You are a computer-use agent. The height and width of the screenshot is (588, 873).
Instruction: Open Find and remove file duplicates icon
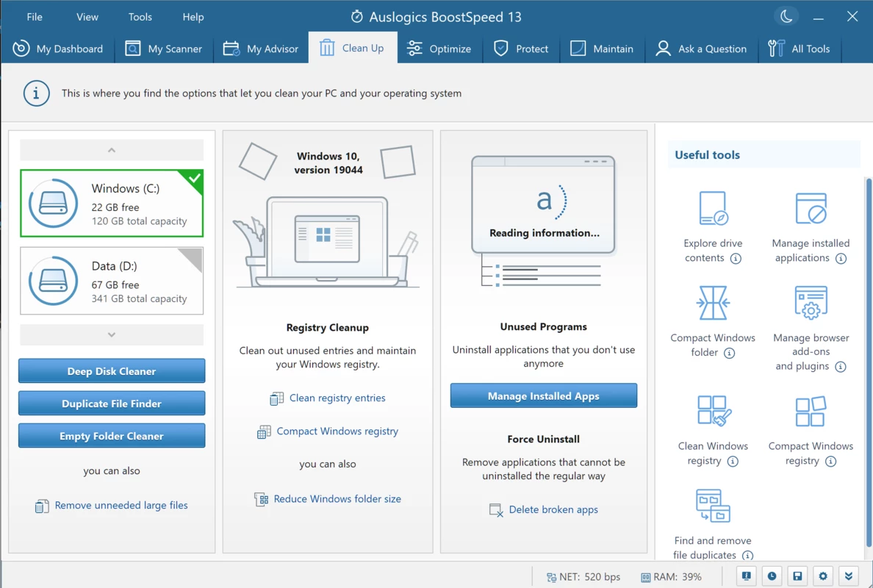[713, 506]
